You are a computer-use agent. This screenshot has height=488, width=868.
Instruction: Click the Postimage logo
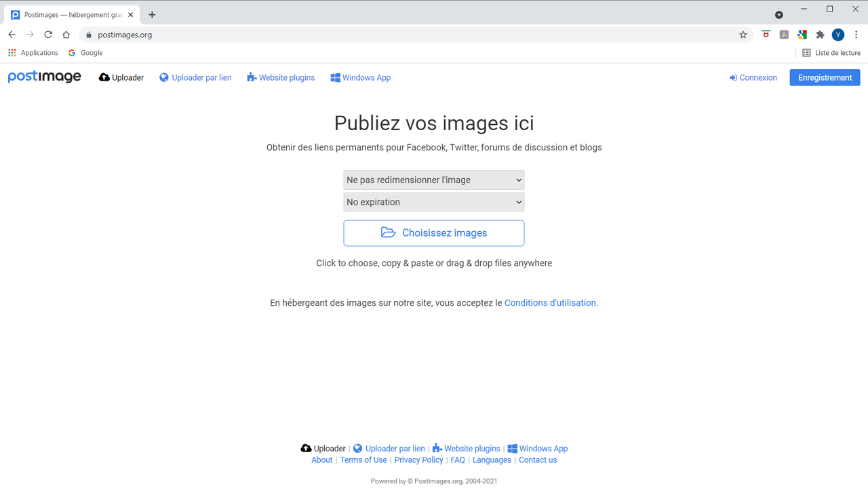(x=44, y=77)
